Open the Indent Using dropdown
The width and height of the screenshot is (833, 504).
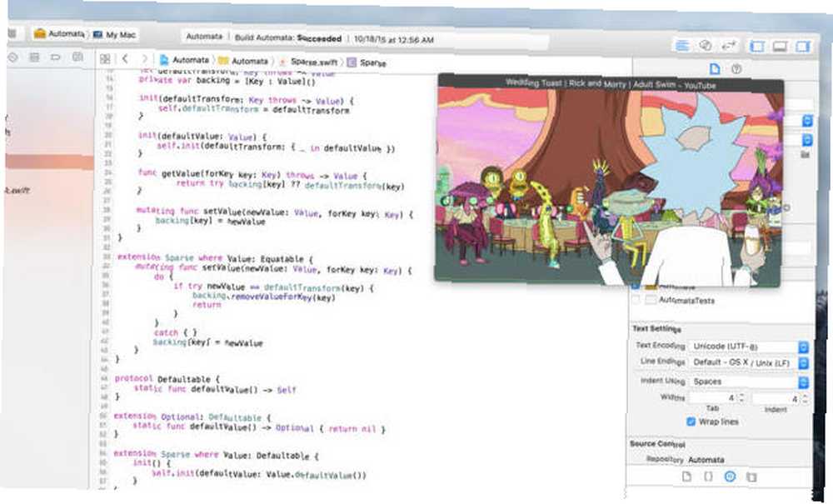coord(749,382)
